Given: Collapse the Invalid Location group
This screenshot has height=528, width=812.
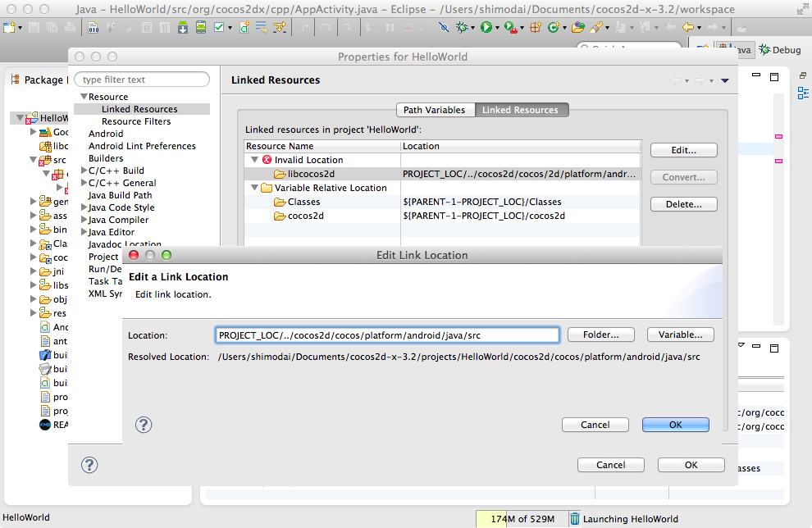Looking at the screenshot, I should tap(254, 160).
